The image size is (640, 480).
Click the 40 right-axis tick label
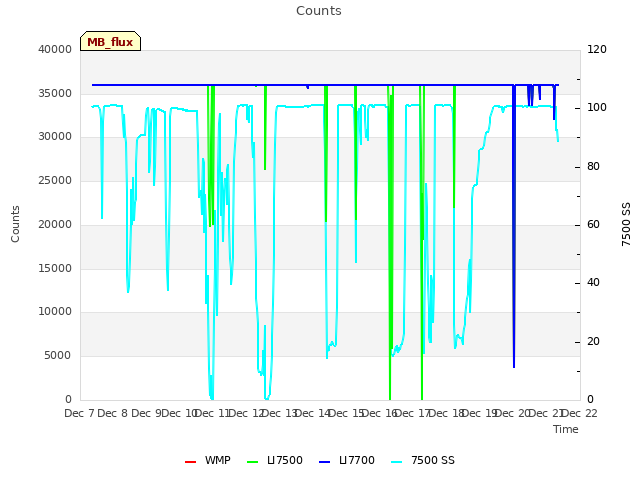593,283
